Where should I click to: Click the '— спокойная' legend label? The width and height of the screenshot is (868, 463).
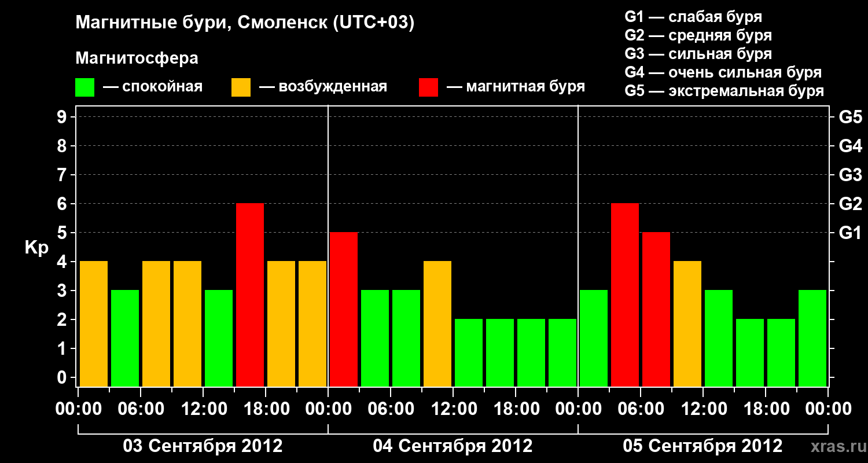coord(153,87)
